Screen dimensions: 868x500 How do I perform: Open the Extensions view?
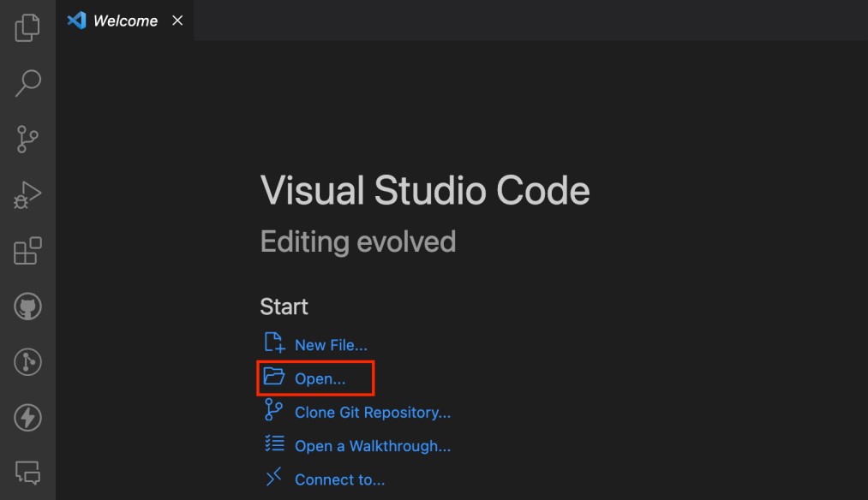click(x=27, y=251)
